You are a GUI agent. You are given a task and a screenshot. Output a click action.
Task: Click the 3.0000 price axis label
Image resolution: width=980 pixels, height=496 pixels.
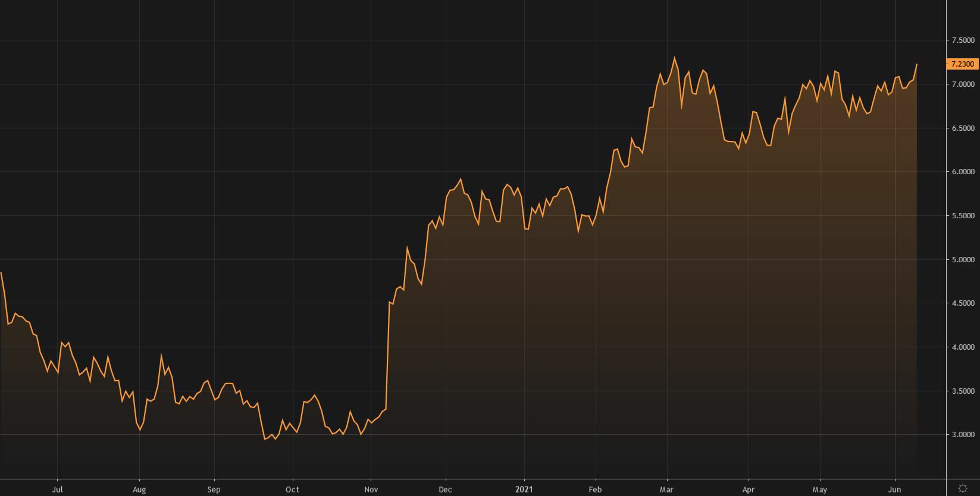[963, 435]
